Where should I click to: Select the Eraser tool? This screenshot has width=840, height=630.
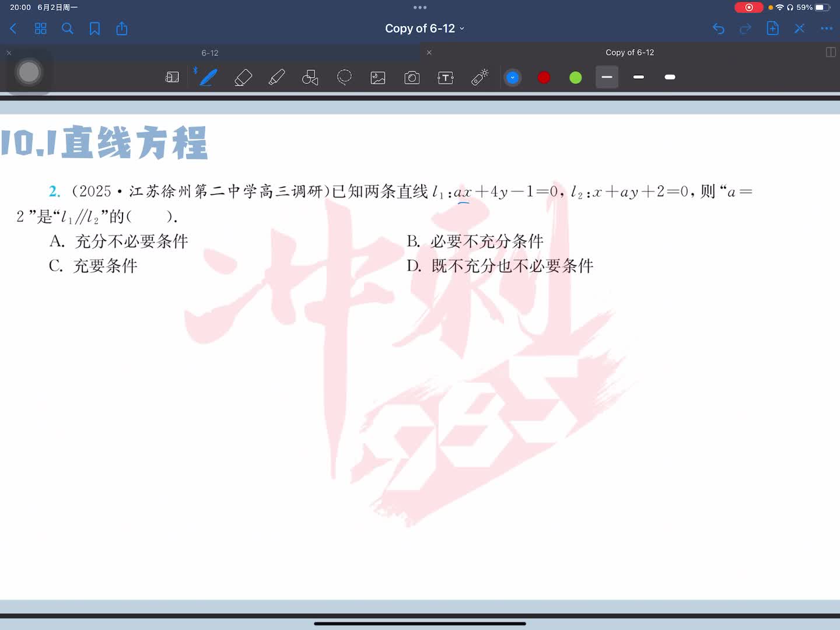(x=243, y=78)
